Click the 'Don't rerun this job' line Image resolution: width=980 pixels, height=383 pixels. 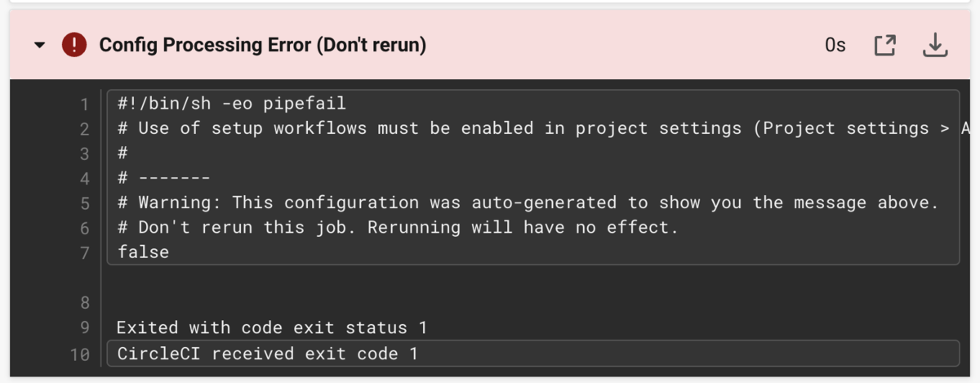(399, 227)
